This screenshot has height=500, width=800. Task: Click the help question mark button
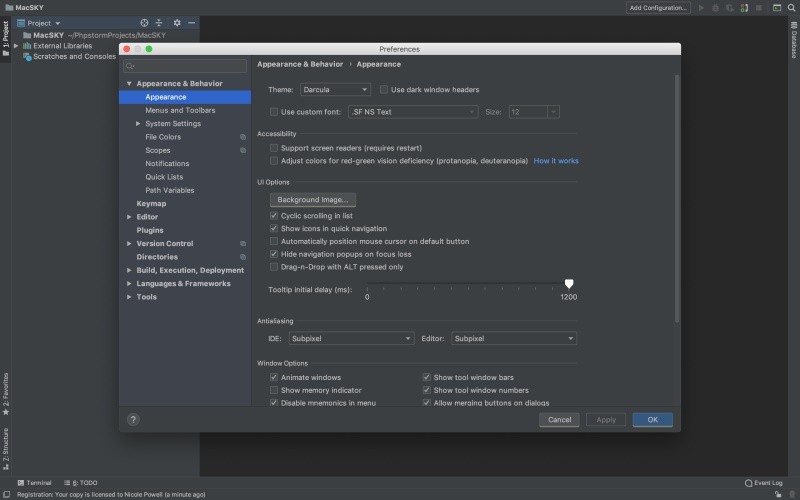coord(133,419)
